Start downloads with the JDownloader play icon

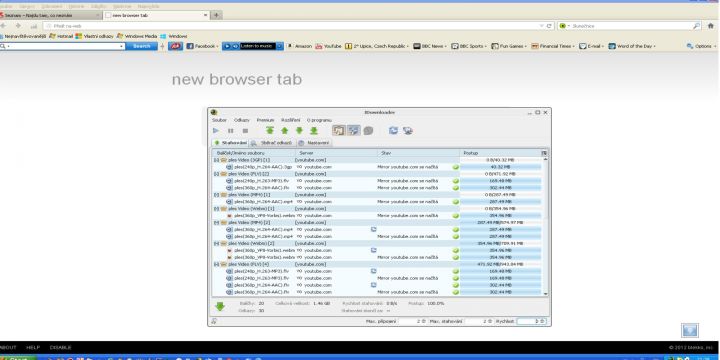216,131
